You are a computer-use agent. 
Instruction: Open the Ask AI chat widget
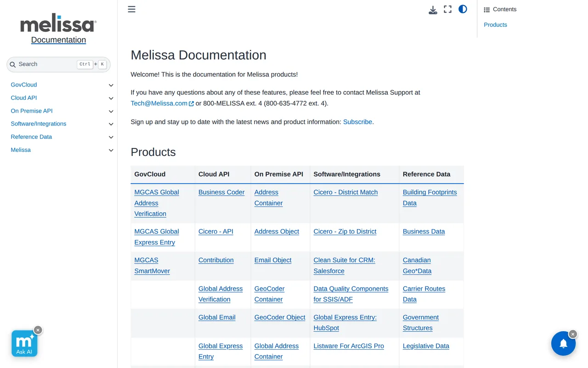tap(24, 344)
